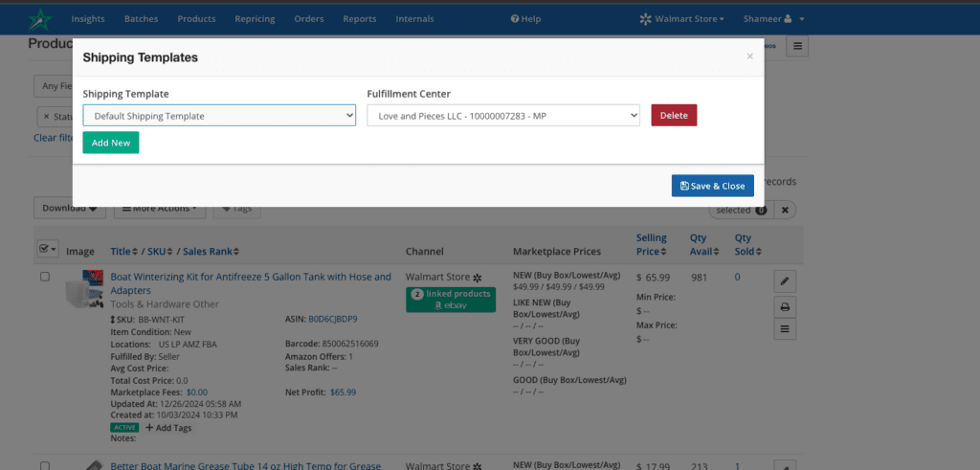Open the Boat Winterizing Kit title link

[251, 283]
